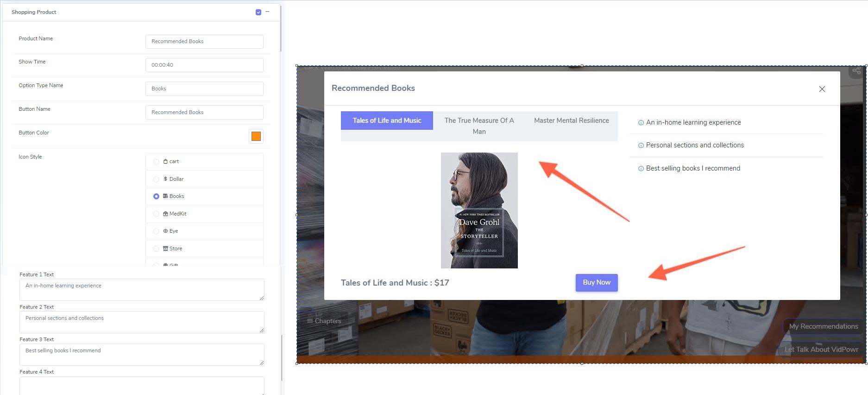Screen dimensions: 868x395
Task: Switch to Master Mental Resilience tab
Action: pos(571,121)
